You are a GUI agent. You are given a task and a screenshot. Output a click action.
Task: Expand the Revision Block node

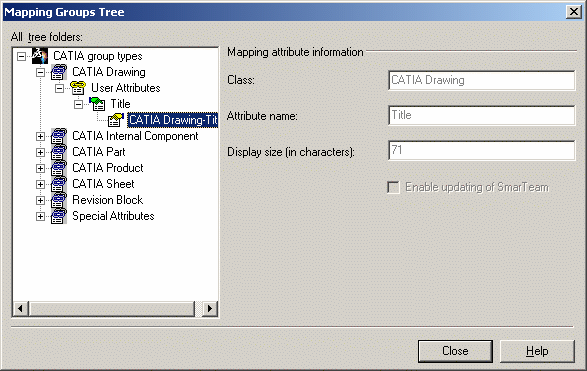tap(40, 201)
